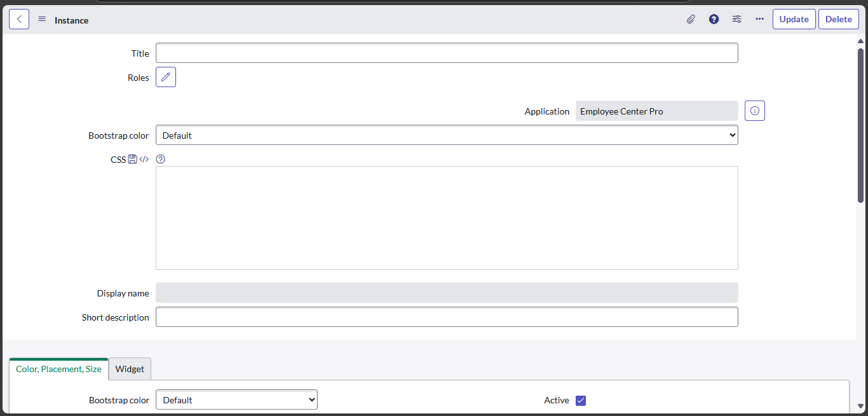Click the back arrow to leave Instance
868x416 pixels.
point(18,18)
